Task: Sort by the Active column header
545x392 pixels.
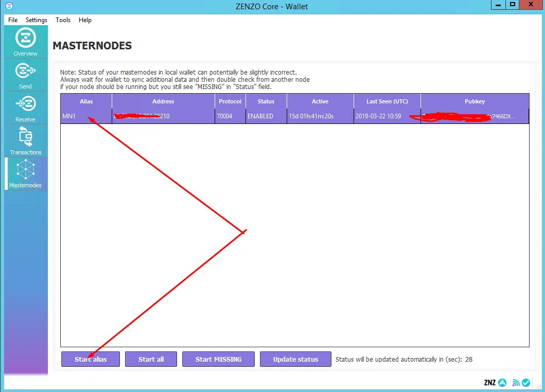Action: coord(320,101)
